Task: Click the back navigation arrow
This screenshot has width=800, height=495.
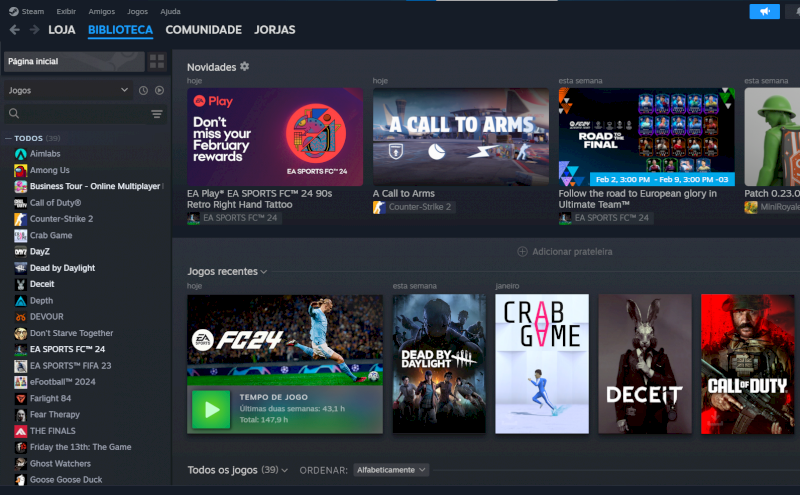Action: (15, 30)
